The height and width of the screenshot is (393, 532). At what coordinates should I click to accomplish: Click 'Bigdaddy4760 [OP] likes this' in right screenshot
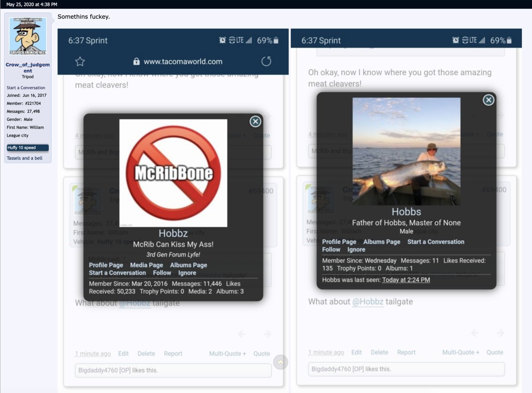pos(352,369)
